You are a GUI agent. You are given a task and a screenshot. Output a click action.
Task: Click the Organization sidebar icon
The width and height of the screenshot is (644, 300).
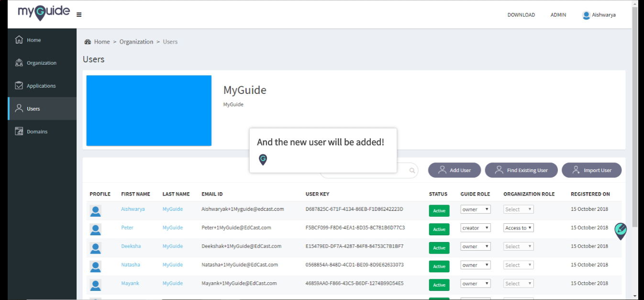click(19, 63)
